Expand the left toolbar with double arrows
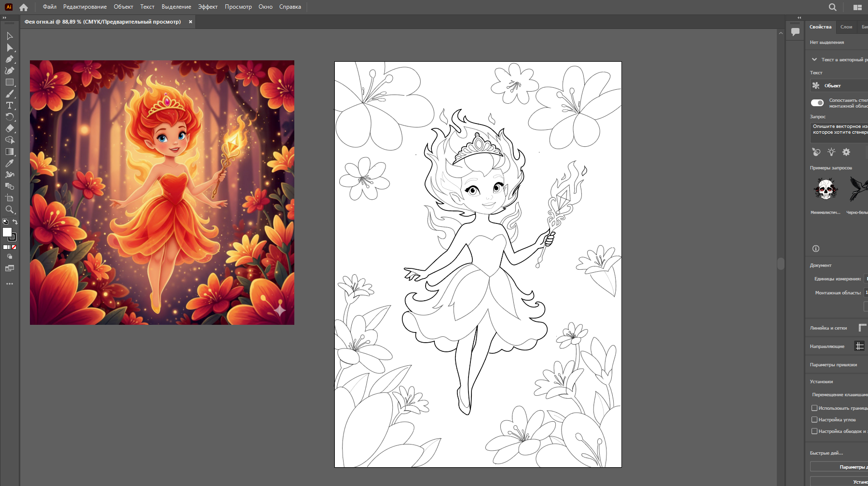This screenshot has width=868, height=486. (5, 18)
